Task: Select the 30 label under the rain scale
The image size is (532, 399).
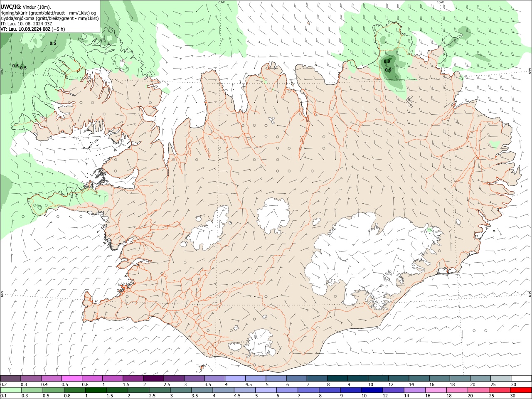Action: coord(513,396)
